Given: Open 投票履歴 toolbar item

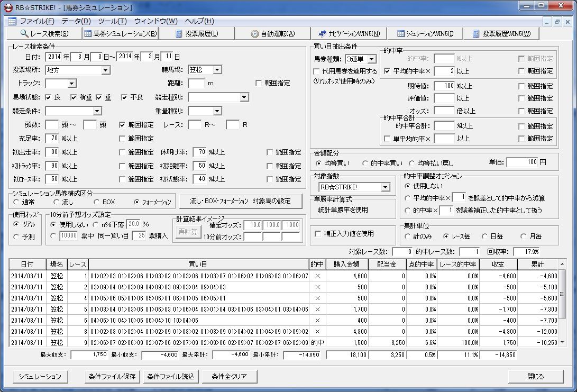Looking at the screenshot, I should tap(197, 33).
